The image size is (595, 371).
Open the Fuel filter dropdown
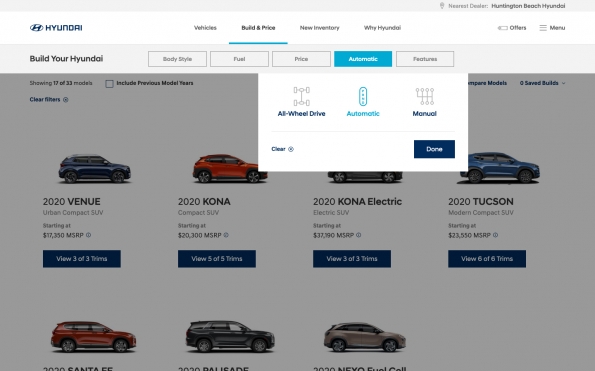coord(239,59)
